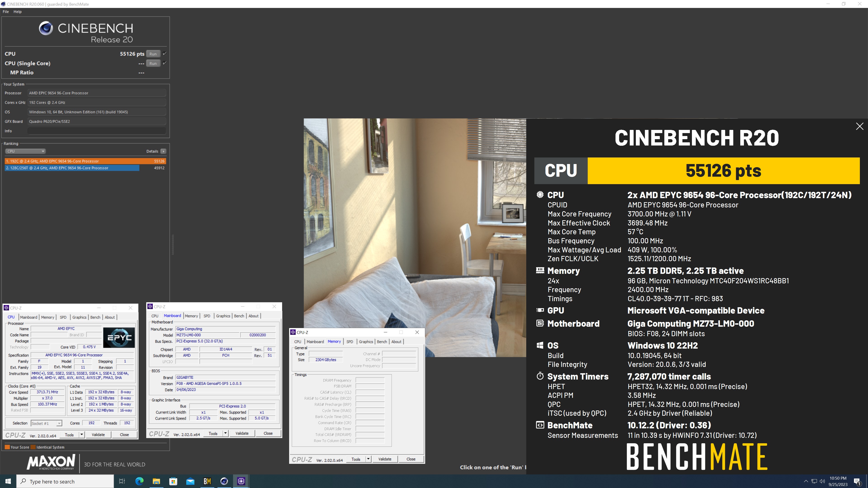Image resolution: width=868 pixels, height=488 pixels.
Task: Open Graphics tab in first CPU-Z window
Action: pyautogui.click(x=79, y=317)
